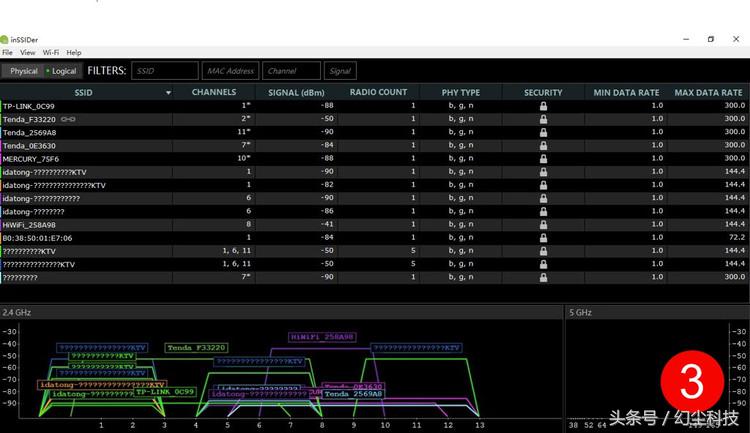Image resolution: width=750 pixels, height=433 pixels.
Task: Click the MAC Address filter field
Action: (x=230, y=71)
